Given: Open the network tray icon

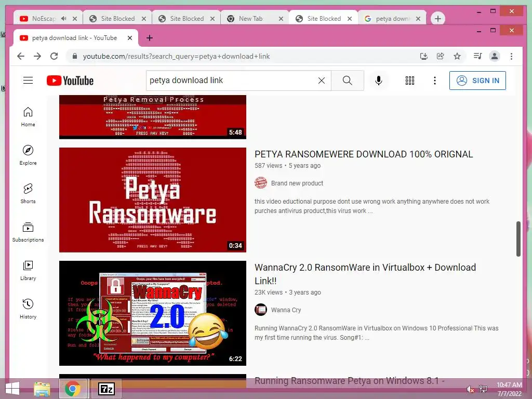Looking at the screenshot, I should pyautogui.click(x=483, y=389).
